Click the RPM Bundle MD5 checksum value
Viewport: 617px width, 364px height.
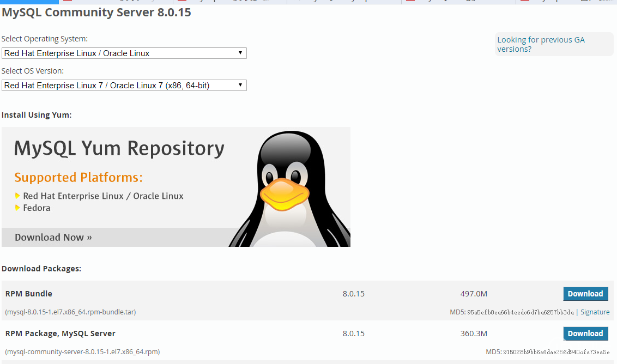(520, 312)
